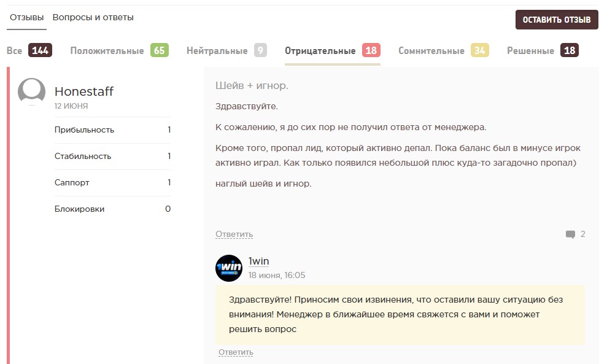Click the 1win logo avatar
The height and width of the screenshot is (364, 607).
click(229, 268)
